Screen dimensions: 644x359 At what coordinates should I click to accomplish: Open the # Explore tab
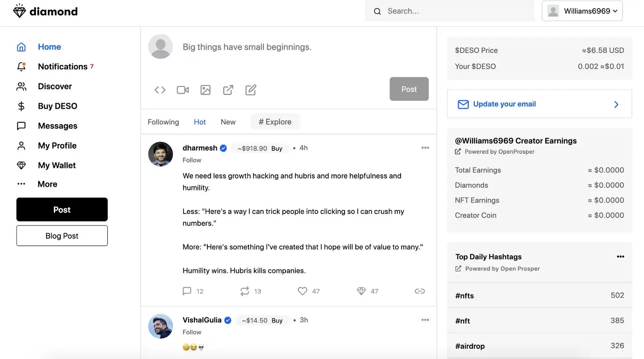[x=275, y=122]
